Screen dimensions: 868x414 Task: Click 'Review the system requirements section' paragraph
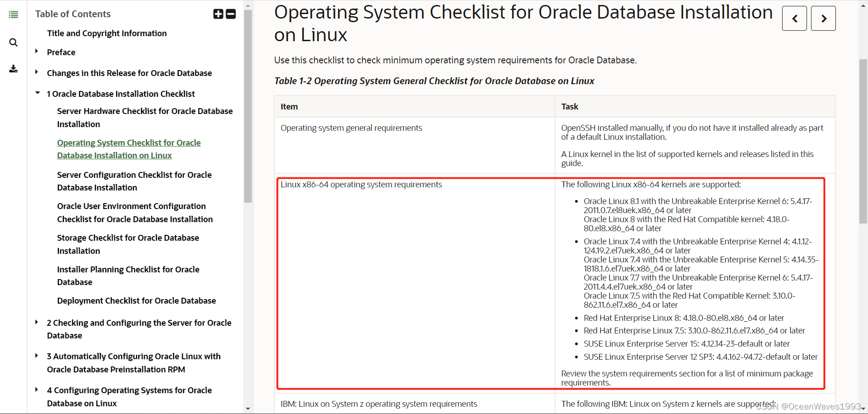tap(687, 378)
